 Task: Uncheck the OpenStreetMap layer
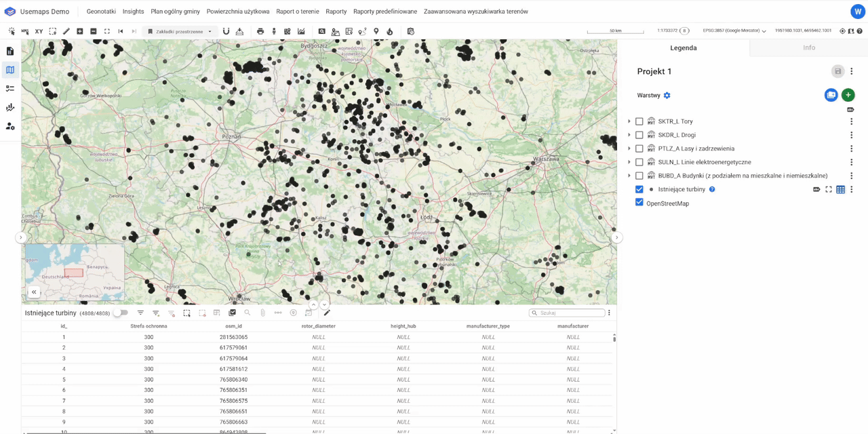639,203
